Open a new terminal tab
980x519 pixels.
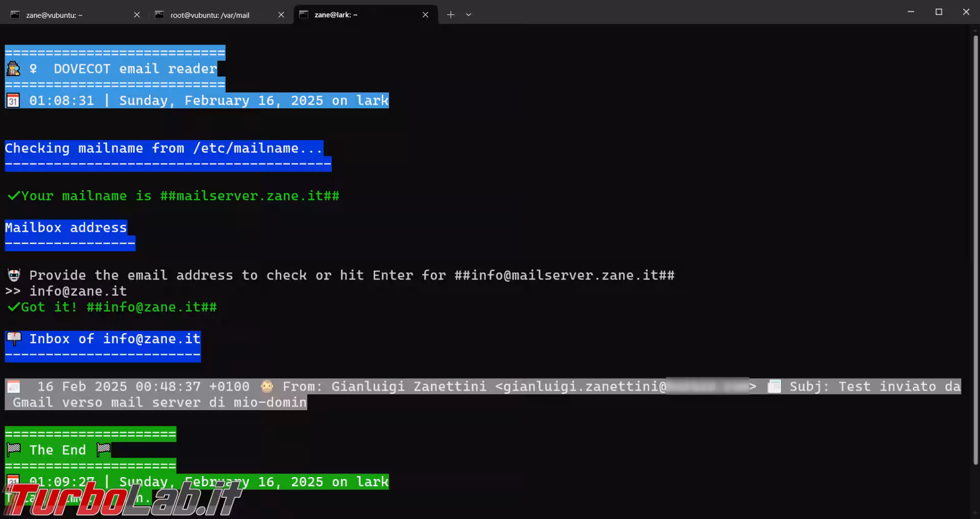click(451, 15)
